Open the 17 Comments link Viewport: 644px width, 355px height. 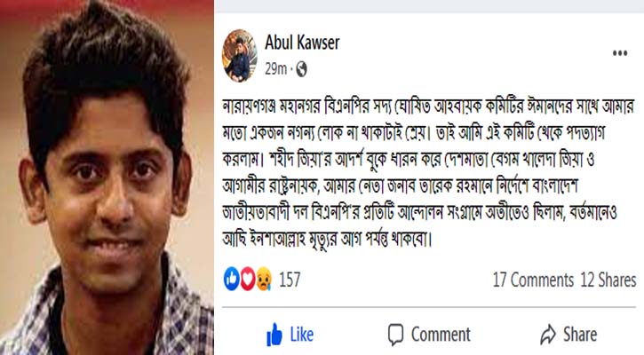pyautogui.click(x=533, y=280)
